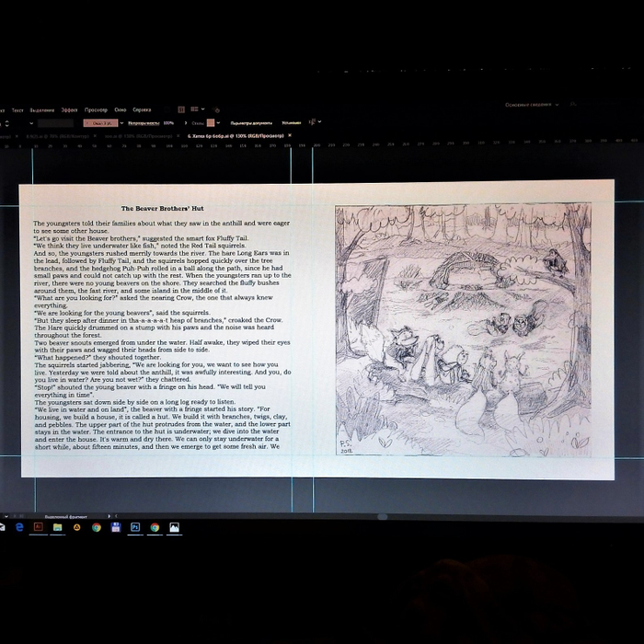644x644 pixels.
Task: Click the St stock icon in menu bar
Action: [x=181, y=109]
